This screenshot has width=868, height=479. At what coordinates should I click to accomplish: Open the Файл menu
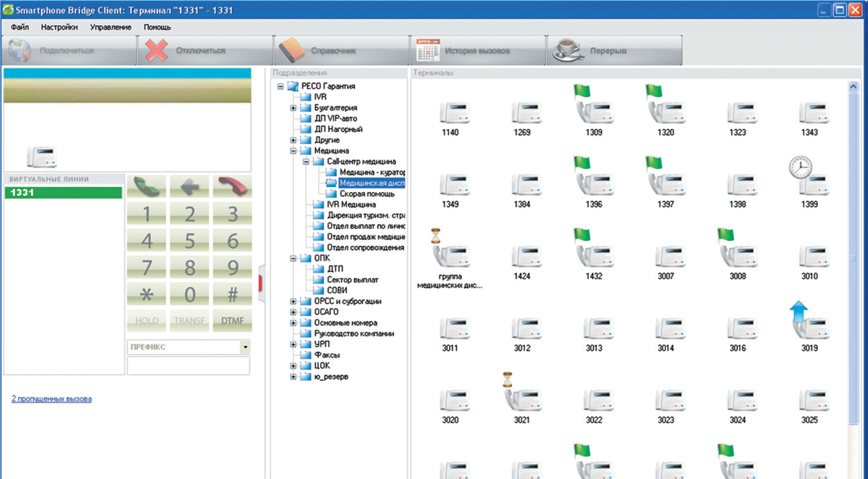coord(20,27)
